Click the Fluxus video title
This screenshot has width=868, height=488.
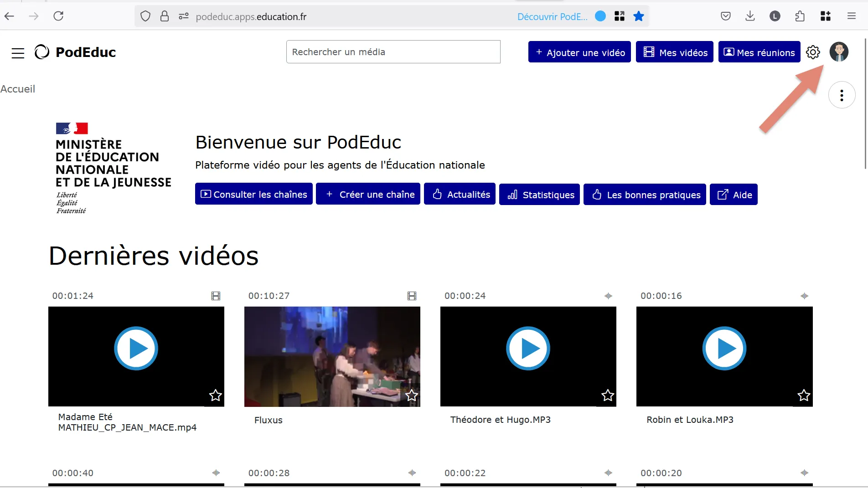pyautogui.click(x=269, y=420)
